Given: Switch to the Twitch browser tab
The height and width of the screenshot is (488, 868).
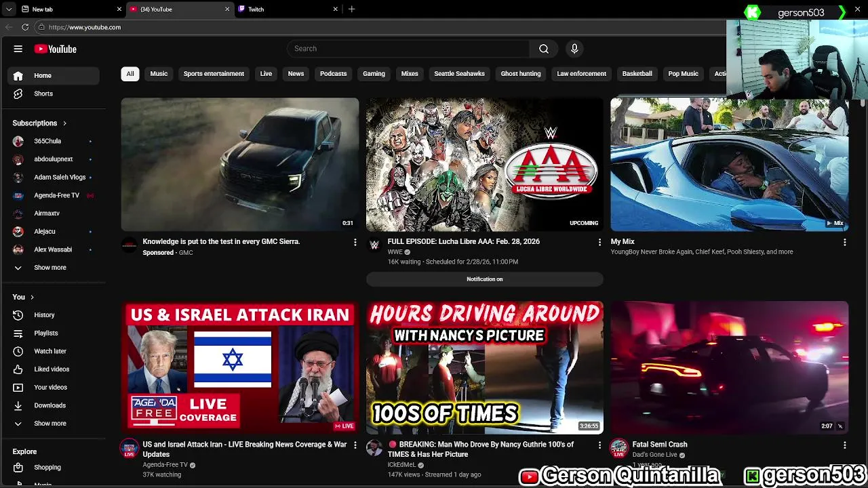Looking at the screenshot, I should [288, 9].
